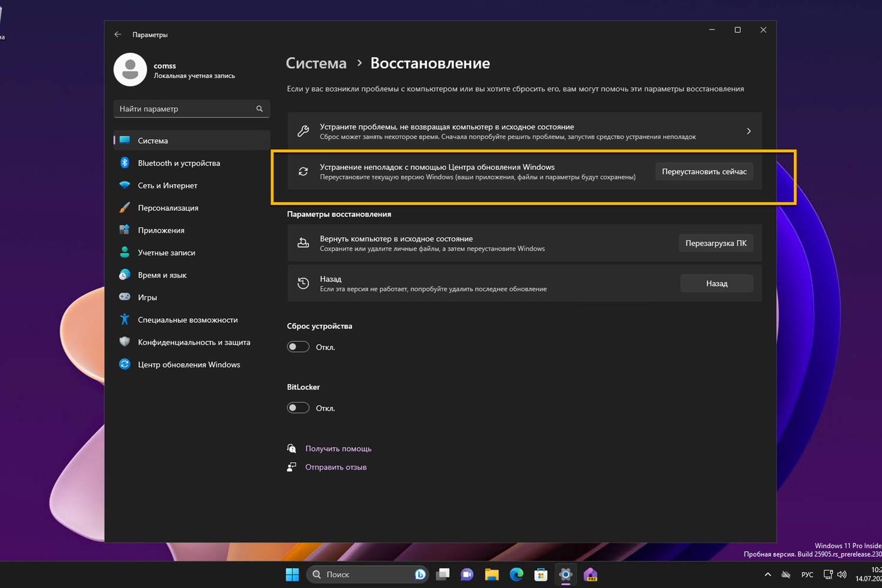Click the comss user avatar picture
The width and height of the screenshot is (882, 588).
coord(130,69)
